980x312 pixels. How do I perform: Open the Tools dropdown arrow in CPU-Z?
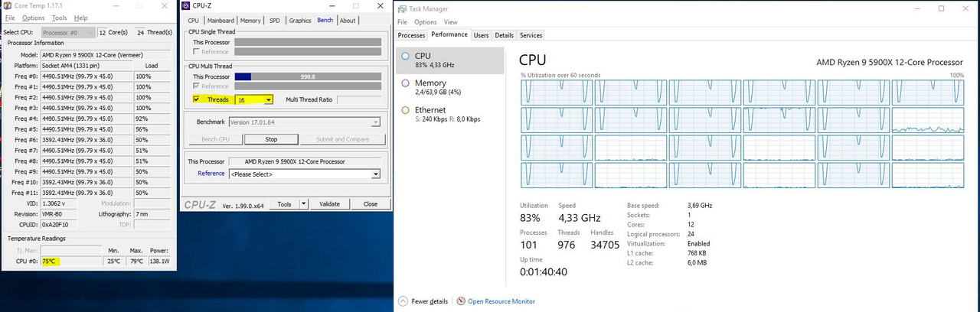pyautogui.click(x=303, y=204)
